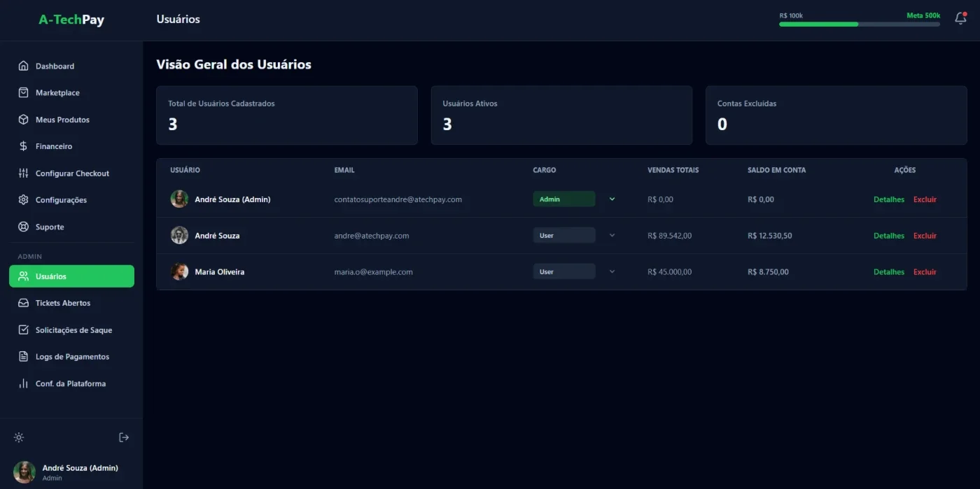Click the Dashboard home icon
The width and height of the screenshot is (980, 489).
[x=23, y=66]
